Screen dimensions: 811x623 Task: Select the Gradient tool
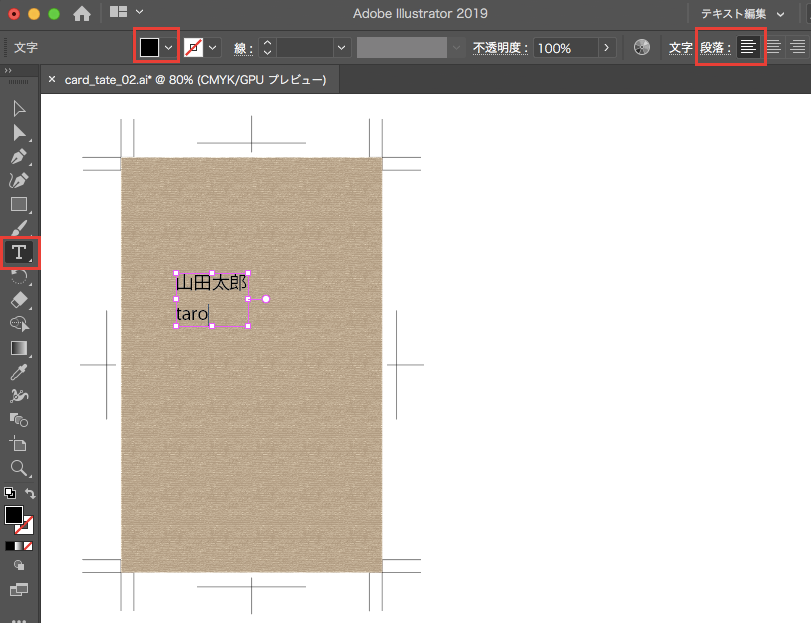tap(19, 348)
